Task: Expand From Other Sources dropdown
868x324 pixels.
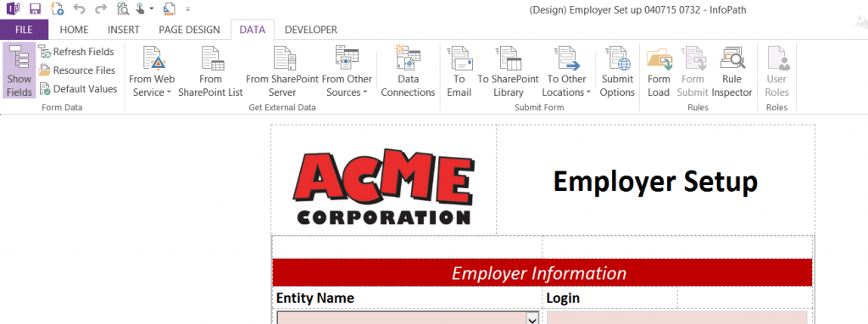Action: (x=347, y=71)
